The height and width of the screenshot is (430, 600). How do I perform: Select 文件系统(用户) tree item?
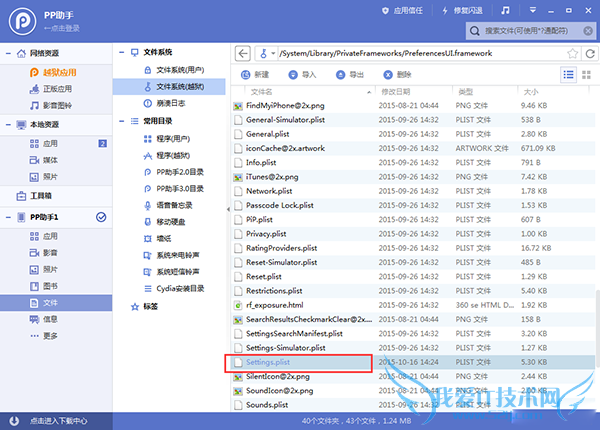pos(174,70)
